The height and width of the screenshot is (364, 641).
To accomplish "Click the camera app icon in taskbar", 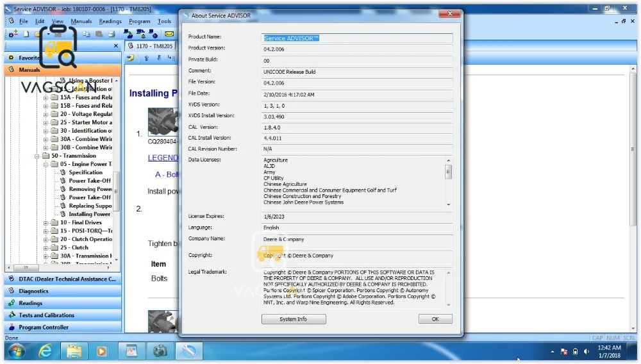I will point(160,351).
